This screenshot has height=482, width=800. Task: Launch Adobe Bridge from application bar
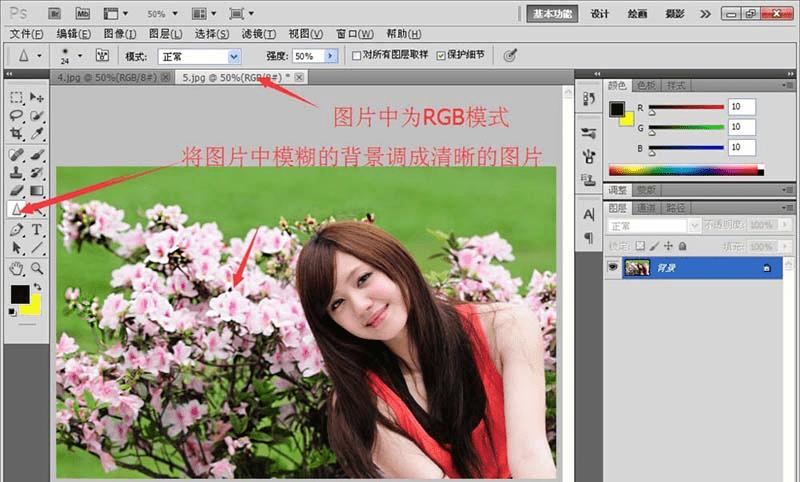tap(54, 14)
